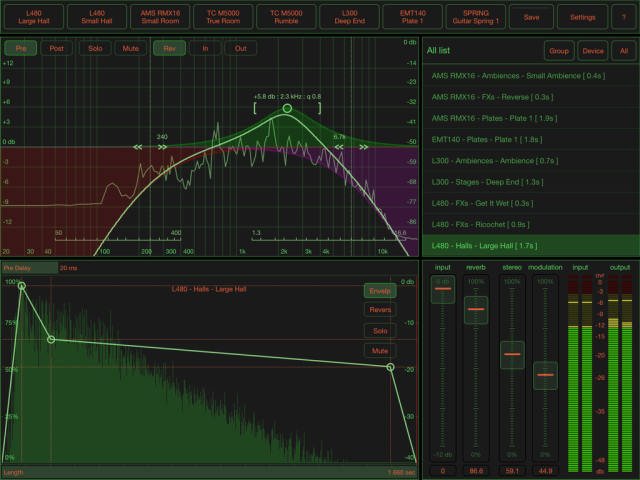The image size is (640, 480).
Task: Click the second envelope point near 75%
Action: (x=51, y=339)
